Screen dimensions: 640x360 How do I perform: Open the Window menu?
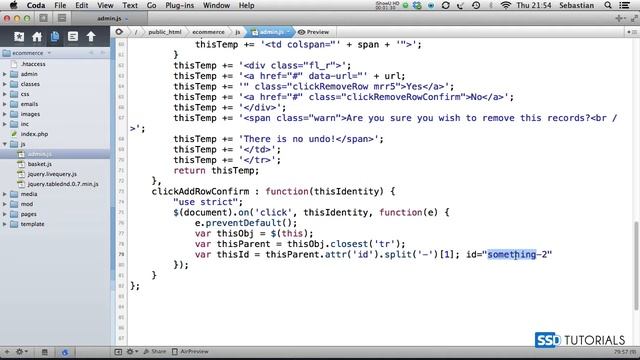coord(216,5)
